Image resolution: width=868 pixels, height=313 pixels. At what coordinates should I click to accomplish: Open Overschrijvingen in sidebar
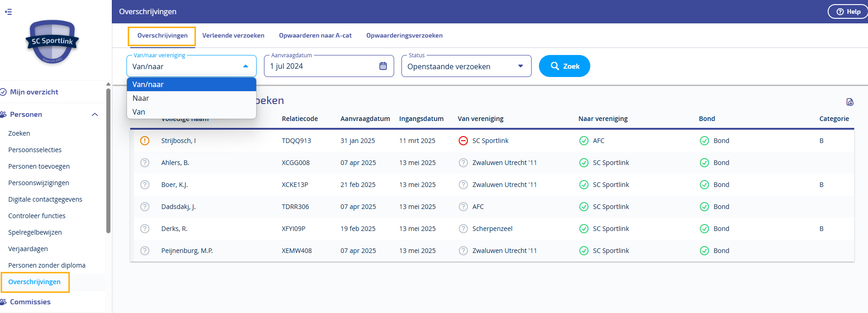pyautogui.click(x=34, y=282)
